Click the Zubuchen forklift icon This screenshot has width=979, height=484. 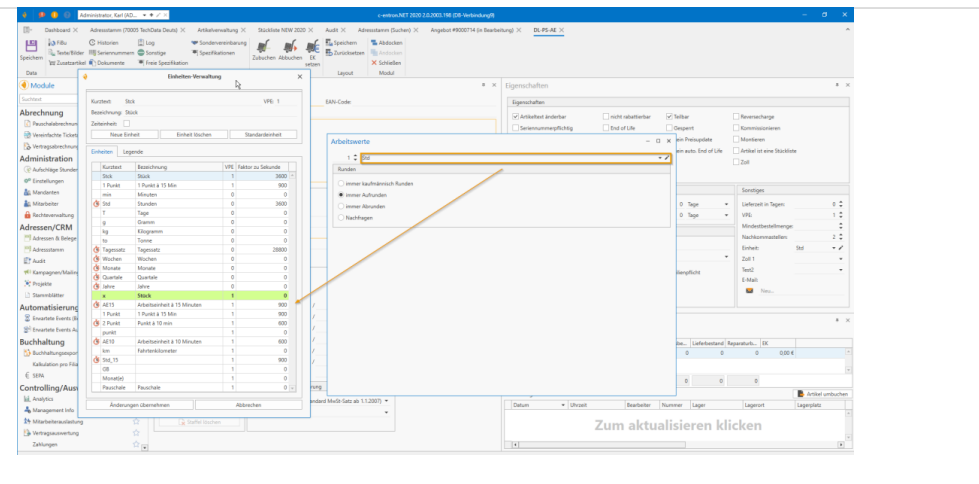click(264, 47)
